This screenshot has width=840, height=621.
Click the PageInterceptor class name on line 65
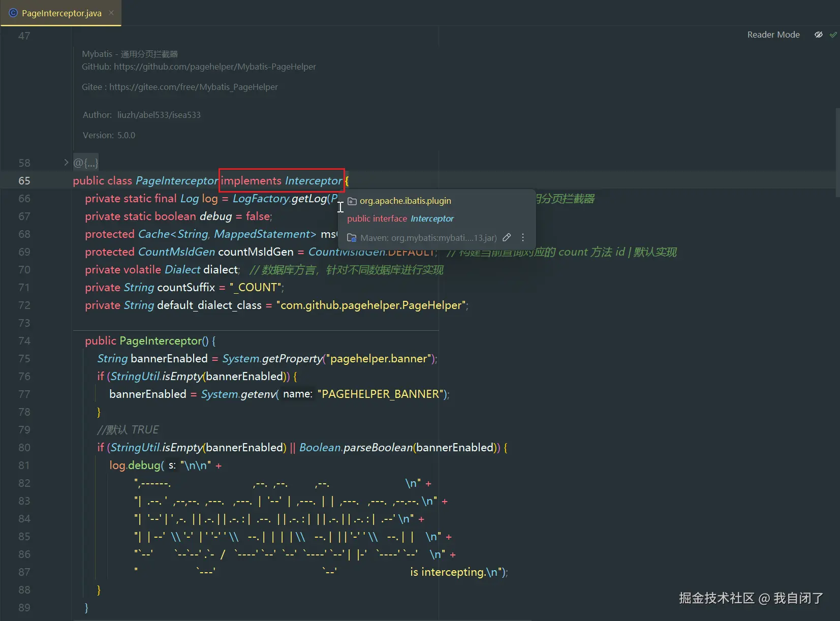(177, 181)
